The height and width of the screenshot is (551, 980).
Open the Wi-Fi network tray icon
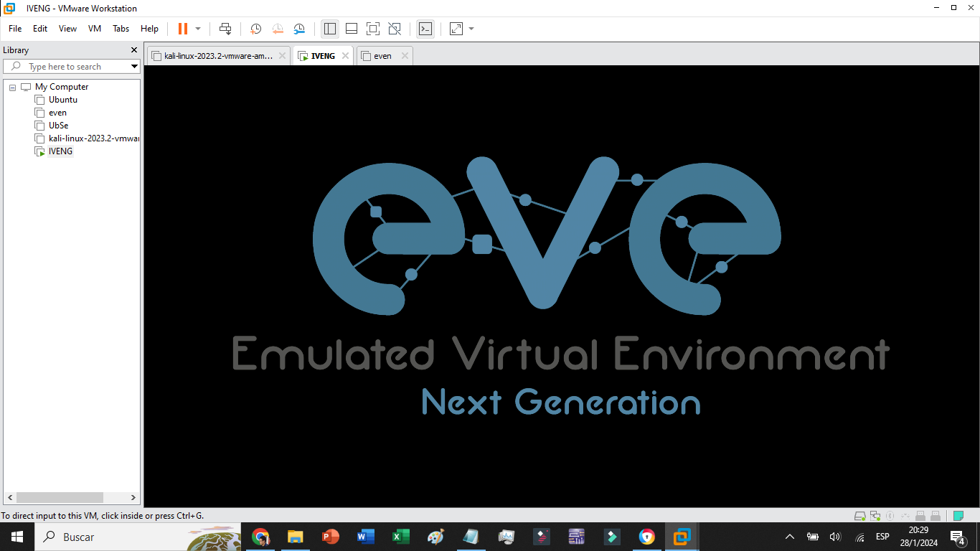(859, 537)
